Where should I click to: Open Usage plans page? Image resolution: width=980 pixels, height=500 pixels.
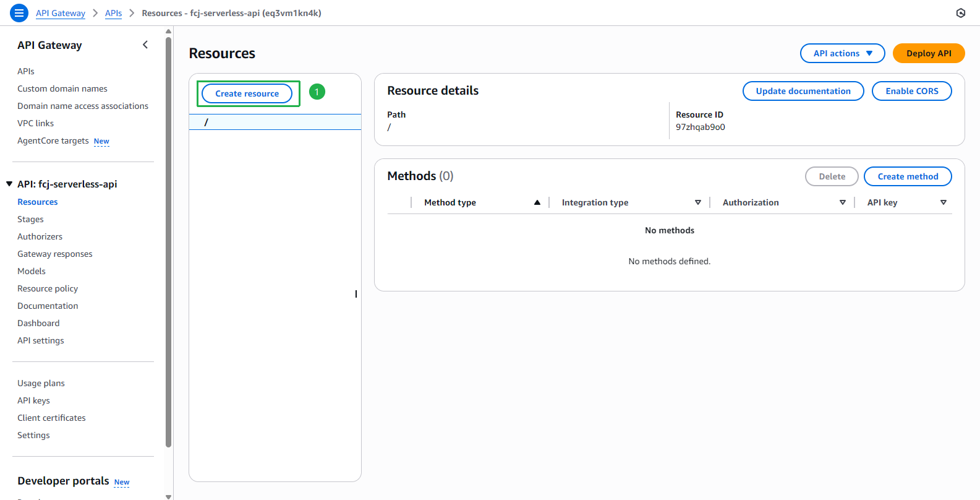tap(41, 383)
